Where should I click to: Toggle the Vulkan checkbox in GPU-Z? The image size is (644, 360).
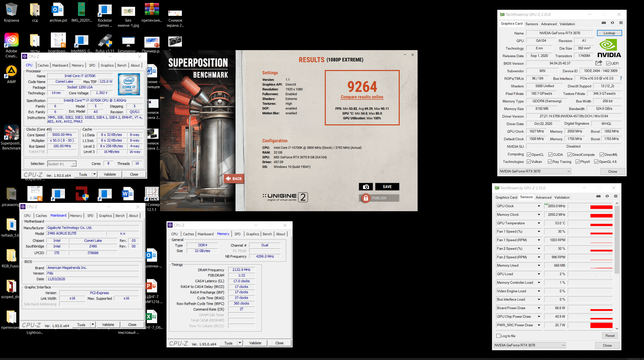[529, 162]
